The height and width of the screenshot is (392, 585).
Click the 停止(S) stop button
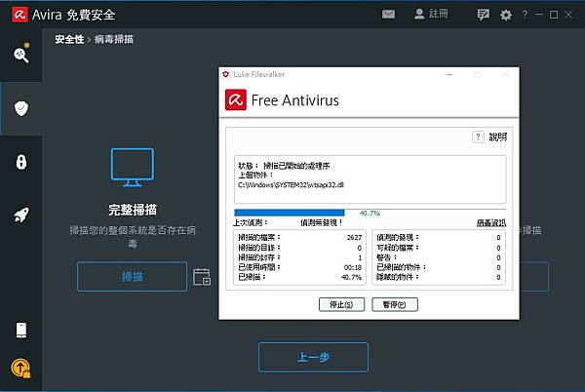point(341,304)
